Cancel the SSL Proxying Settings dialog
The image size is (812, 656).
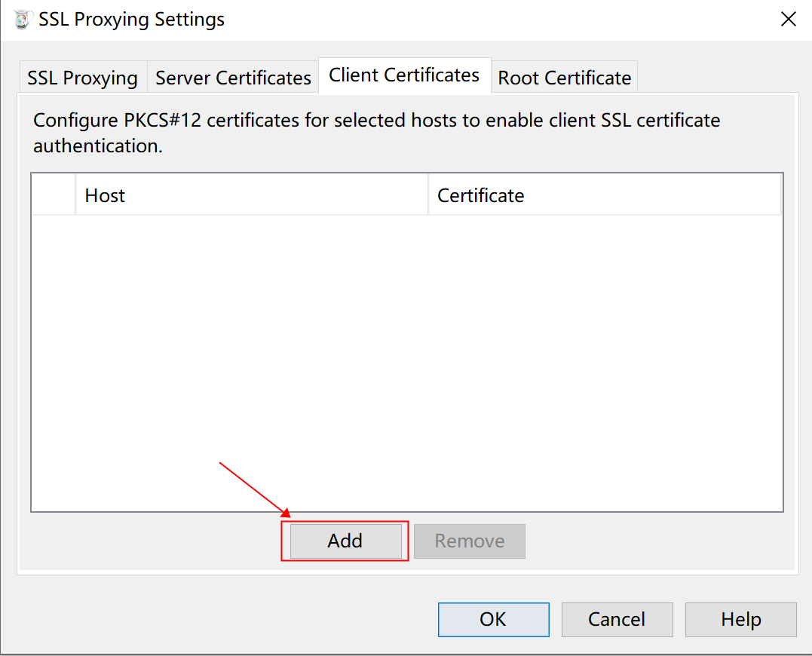[x=617, y=619]
